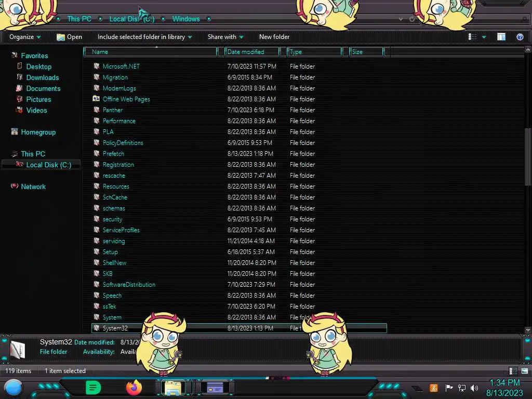Select the Setup folder name
This screenshot has height=399, width=532.
tap(110, 252)
